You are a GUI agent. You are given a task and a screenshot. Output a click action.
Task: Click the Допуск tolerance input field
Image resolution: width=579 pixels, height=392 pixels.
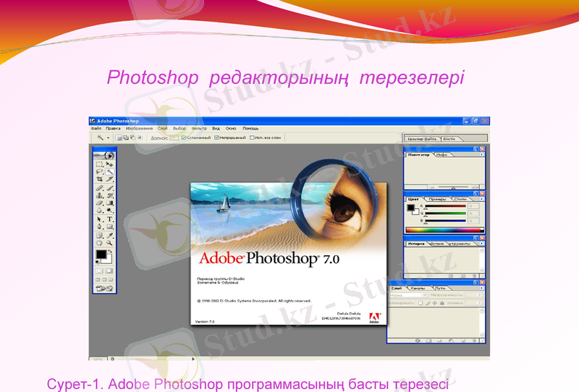point(174,138)
